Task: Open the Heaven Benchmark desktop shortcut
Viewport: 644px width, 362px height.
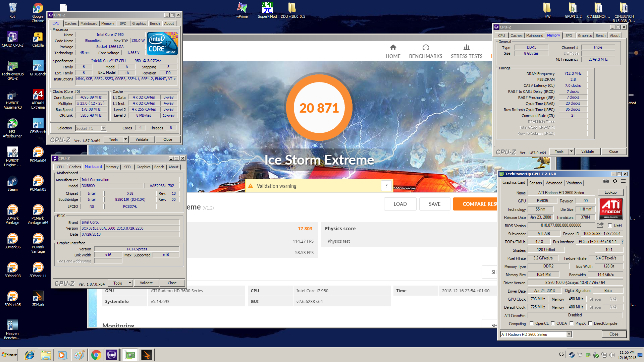Action: pos(12,330)
